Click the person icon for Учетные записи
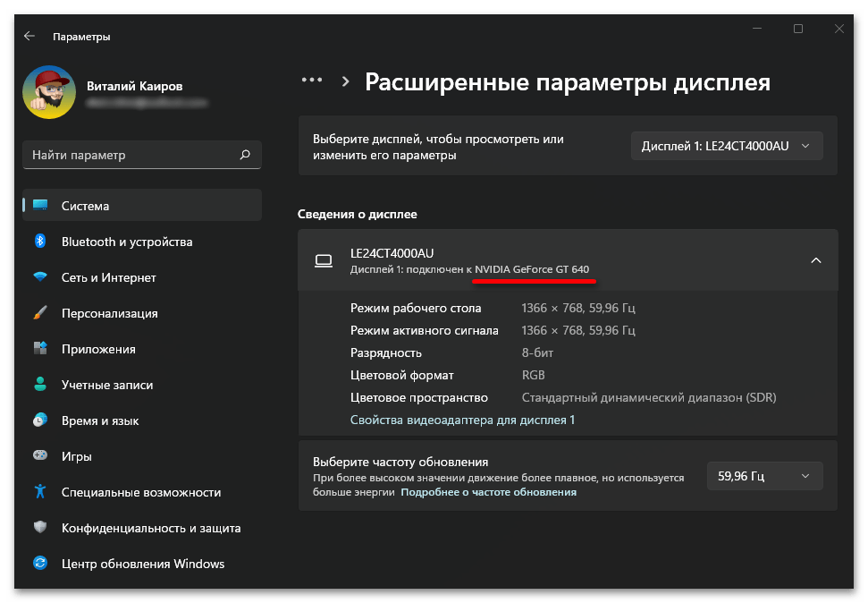Viewport: 868px width, 603px height. 40,384
